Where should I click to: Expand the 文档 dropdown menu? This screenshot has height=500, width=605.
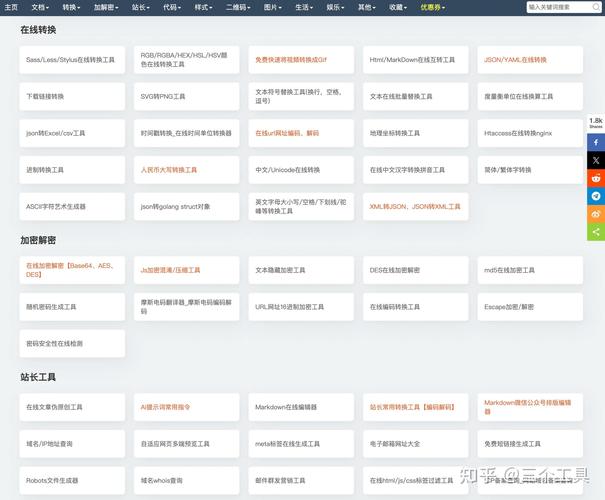[x=40, y=7]
